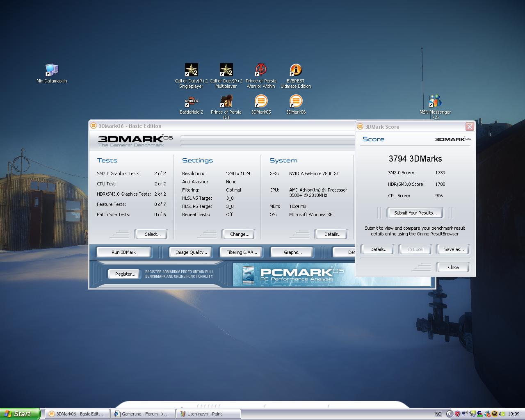This screenshot has height=420, width=525.
Task: Click Select button under Tests
Action: pyautogui.click(x=151, y=234)
